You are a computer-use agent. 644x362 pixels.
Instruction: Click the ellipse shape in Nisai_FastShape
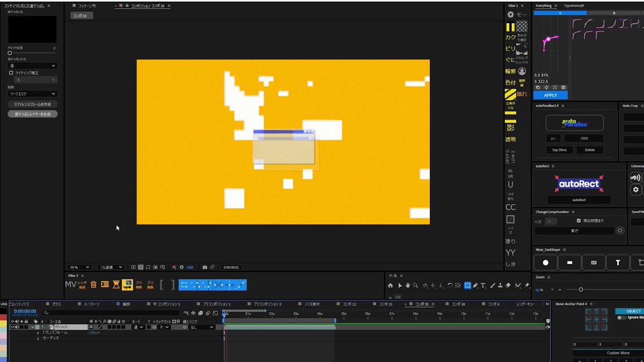click(x=545, y=263)
